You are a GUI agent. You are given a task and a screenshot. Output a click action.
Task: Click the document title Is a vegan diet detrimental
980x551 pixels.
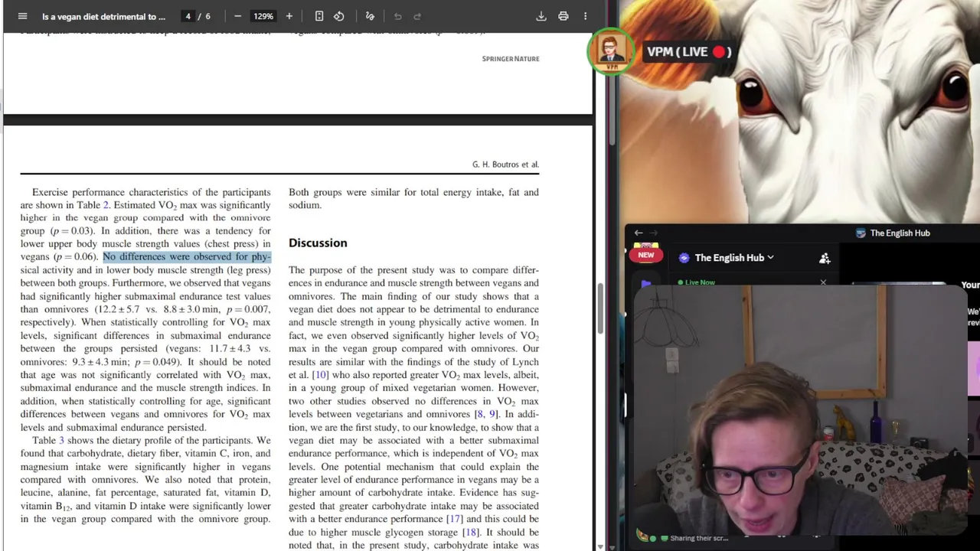(x=103, y=16)
